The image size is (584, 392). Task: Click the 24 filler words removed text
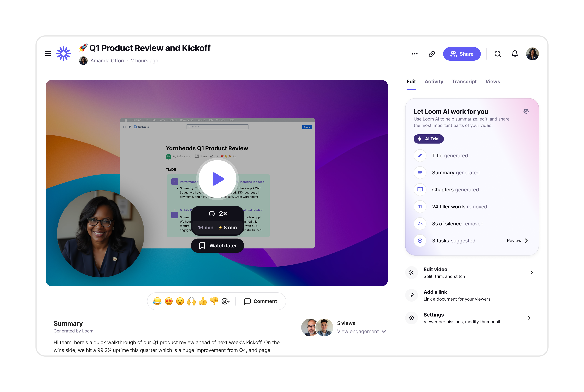[x=459, y=207]
